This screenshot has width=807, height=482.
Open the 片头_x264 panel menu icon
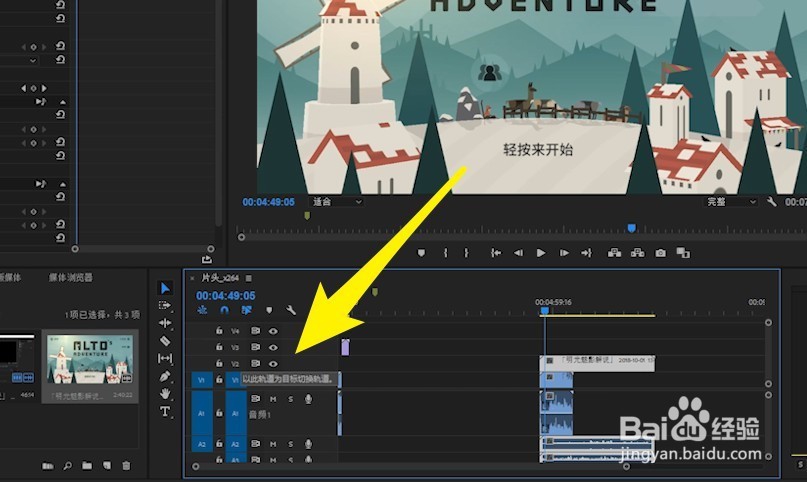tap(249, 278)
